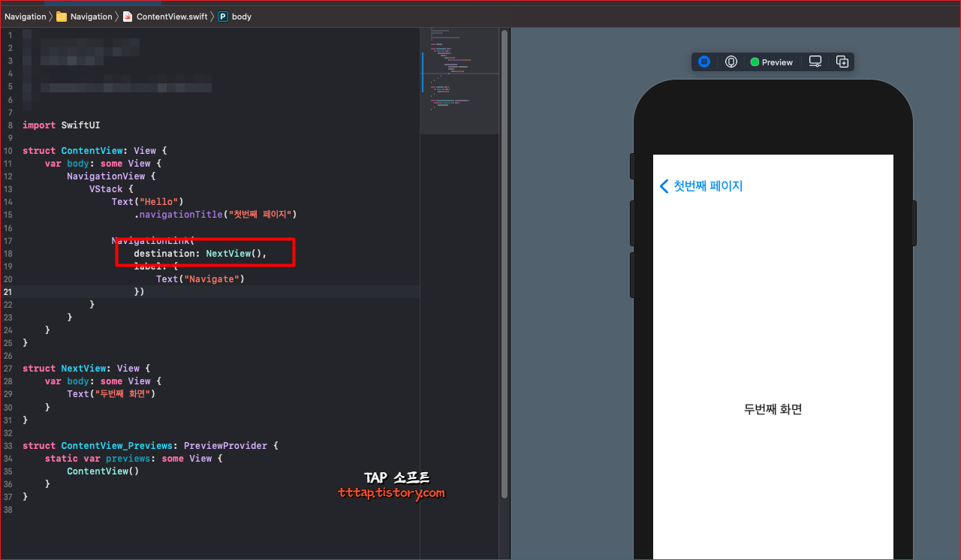Duplicate the preview with the plus icon
Image resolution: width=961 pixels, height=560 pixels.
point(842,62)
